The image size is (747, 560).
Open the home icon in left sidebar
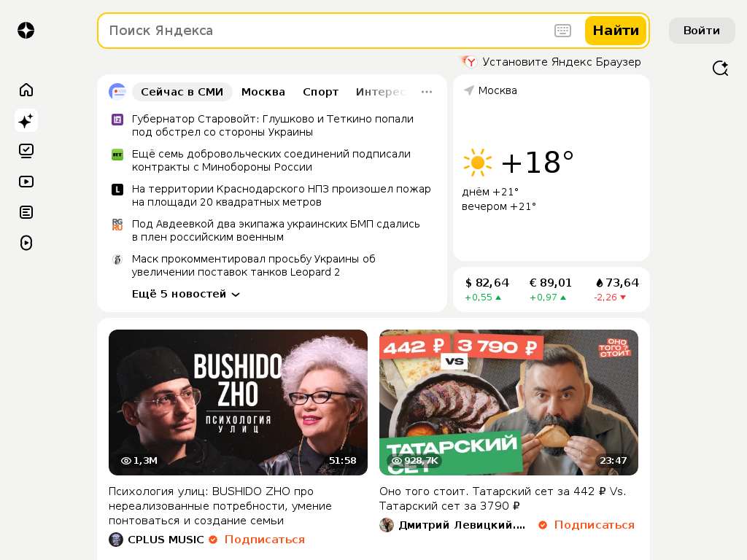coord(26,90)
